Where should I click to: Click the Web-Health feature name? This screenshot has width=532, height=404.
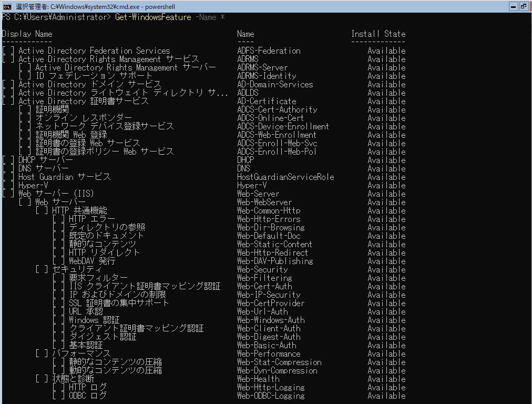pyautogui.click(x=258, y=379)
